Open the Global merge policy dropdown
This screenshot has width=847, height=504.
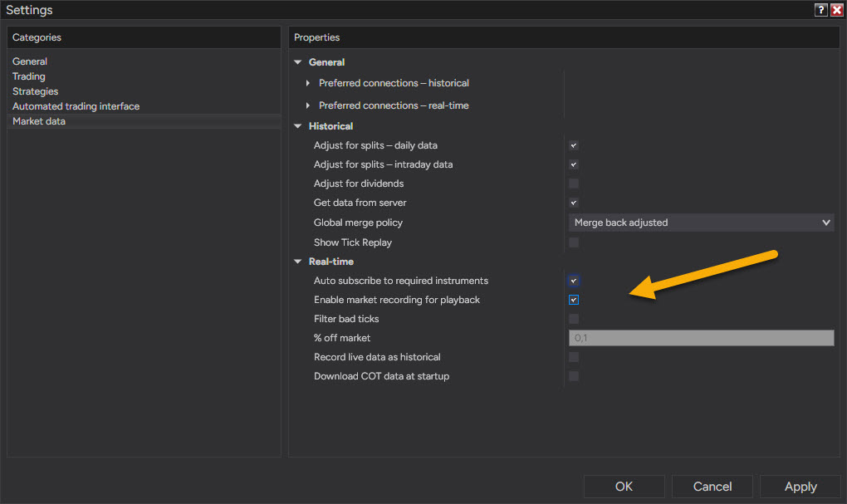coord(701,223)
